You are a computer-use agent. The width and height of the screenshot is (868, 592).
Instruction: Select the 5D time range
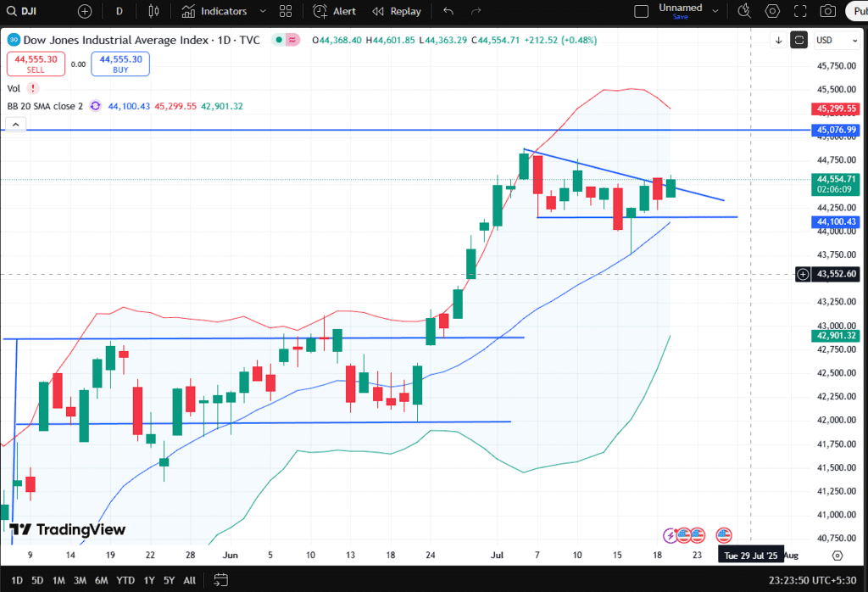coord(37,580)
